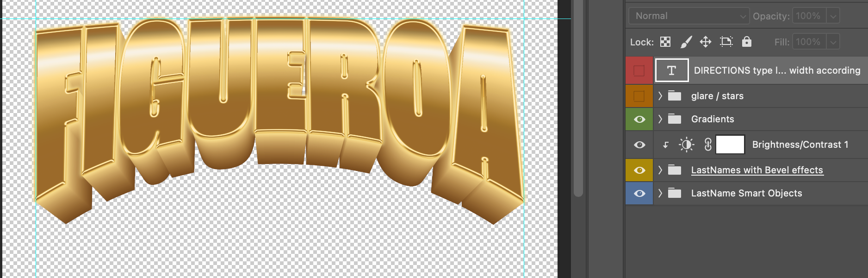The height and width of the screenshot is (278, 868).
Task: Click the prevent artboard auto-nesting lock icon
Action: [x=726, y=42]
